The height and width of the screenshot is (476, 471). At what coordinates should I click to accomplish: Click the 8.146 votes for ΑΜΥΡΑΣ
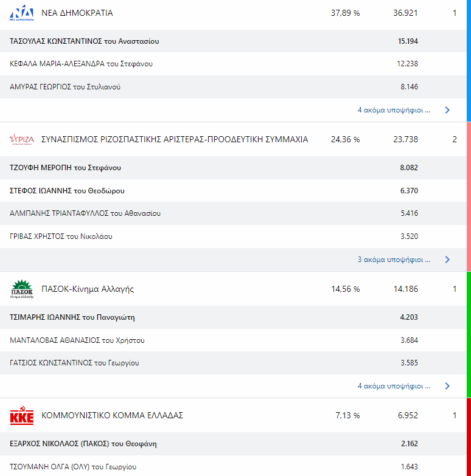410,87
